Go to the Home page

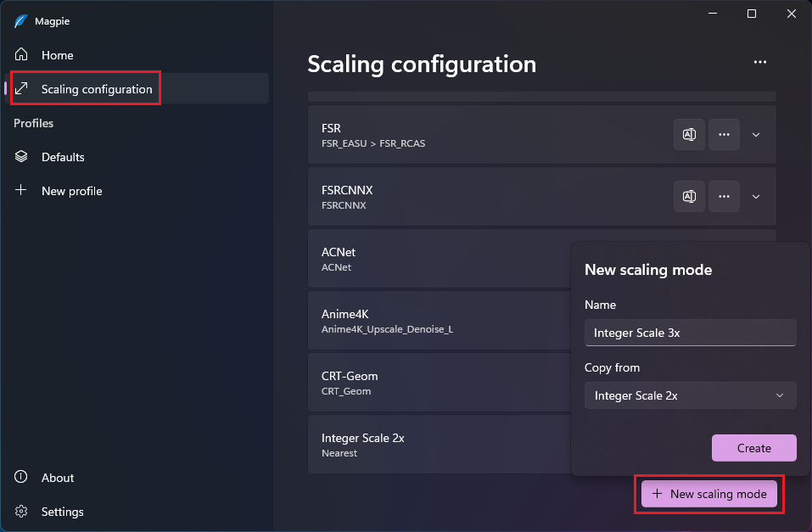(x=57, y=55)
